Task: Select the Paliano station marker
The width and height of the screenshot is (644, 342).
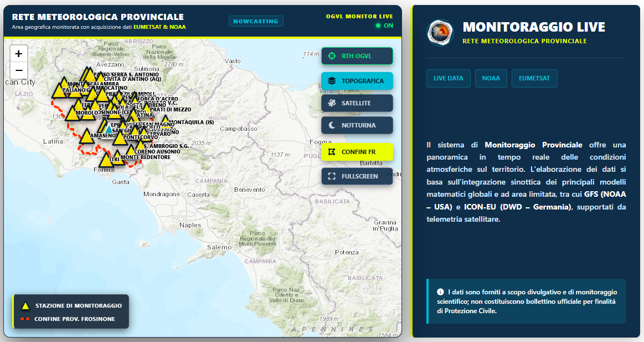Action: click(x=59, y=90)
